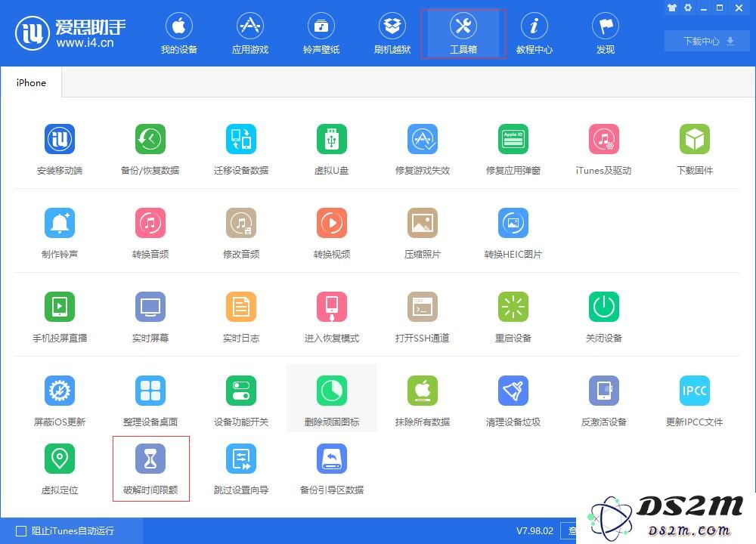This screenshot has width=756, height=544.
Task: Open the 虚拟U盘 tool
Action: pos(332,150)
